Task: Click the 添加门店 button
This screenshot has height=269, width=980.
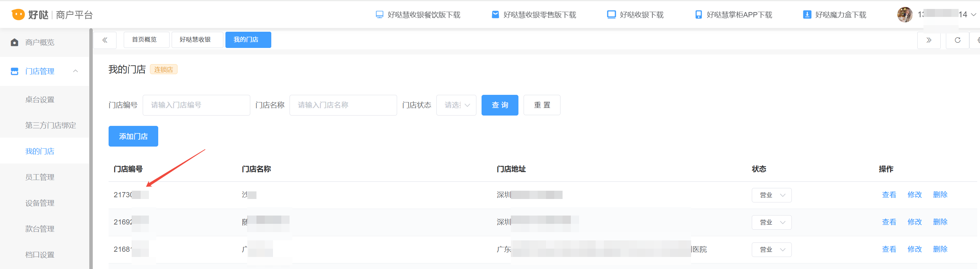Action: point(133,136)
